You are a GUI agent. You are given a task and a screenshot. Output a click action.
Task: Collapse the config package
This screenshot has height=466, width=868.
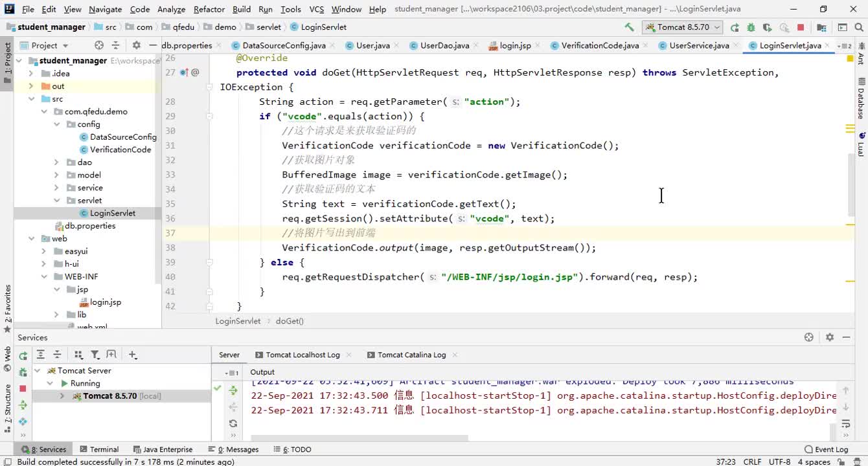point(56,124)
